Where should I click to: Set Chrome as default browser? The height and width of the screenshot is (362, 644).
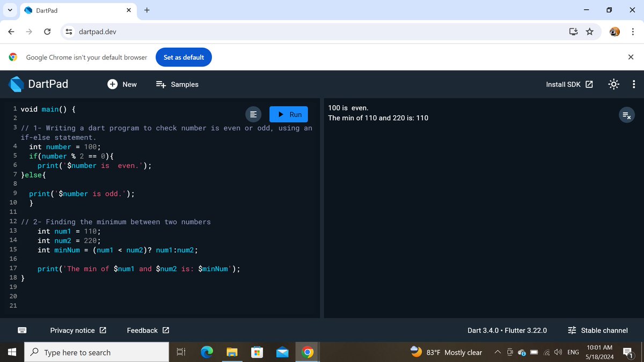184,57
